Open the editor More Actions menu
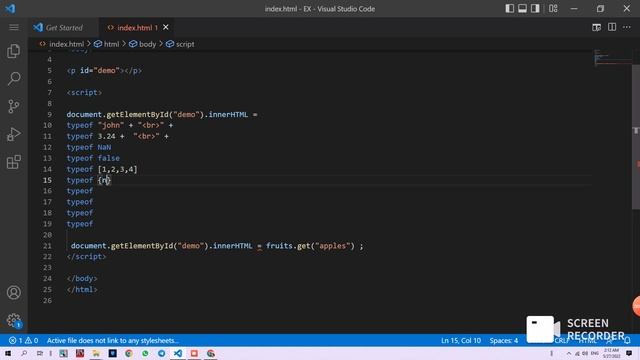 tap(627, 27)
